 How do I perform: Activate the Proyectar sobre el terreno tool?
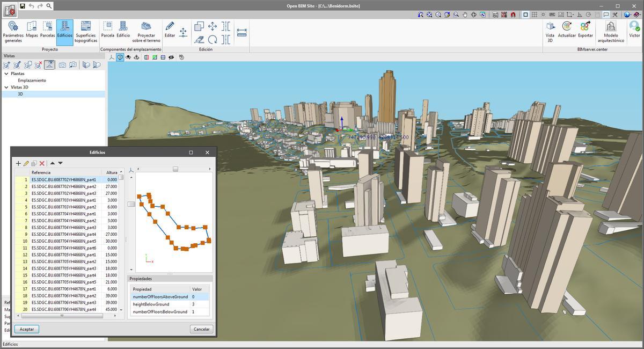[x=145, y=30]
